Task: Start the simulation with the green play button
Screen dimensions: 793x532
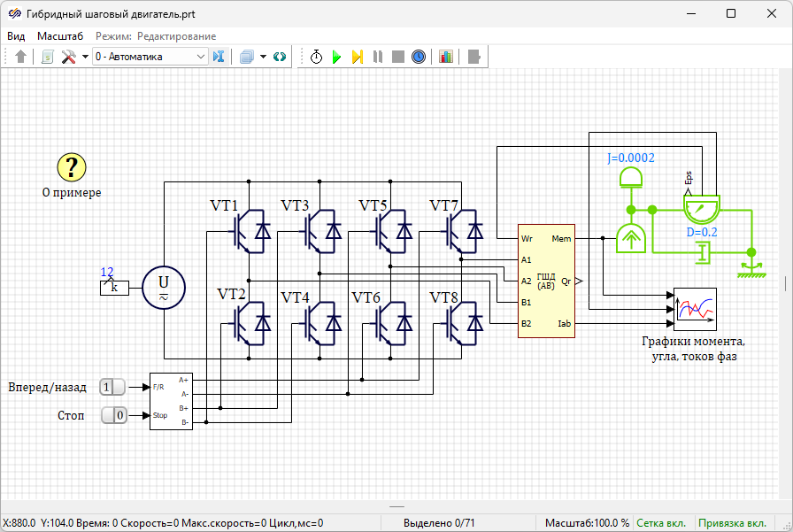Action: tap(336, 57)
